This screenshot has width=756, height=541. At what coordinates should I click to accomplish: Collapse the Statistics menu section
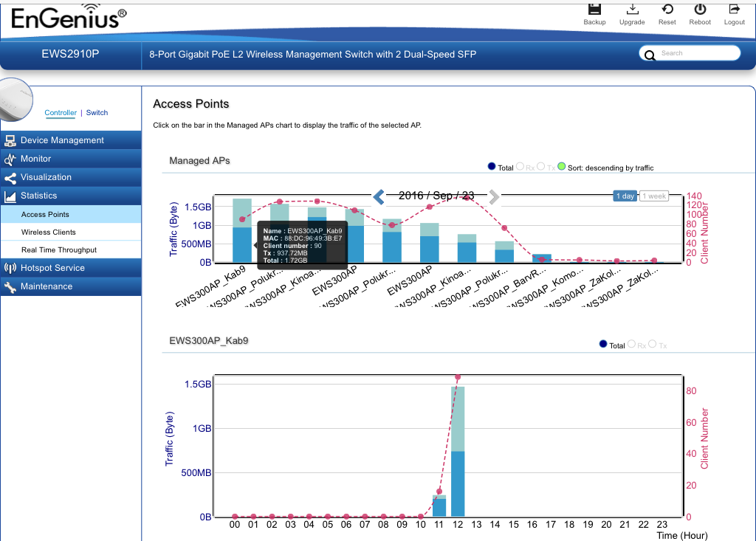71,196
